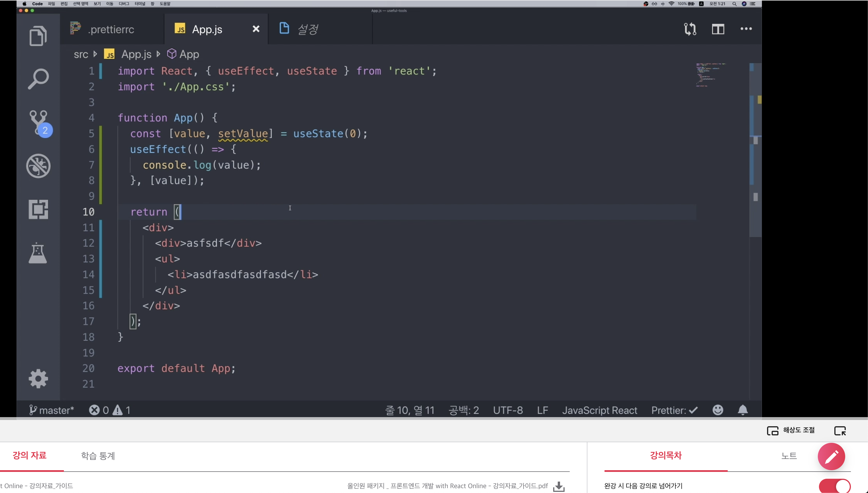Click 해상도 조절 resolution button
868x493 pixels.
click(x=791, y=430)
